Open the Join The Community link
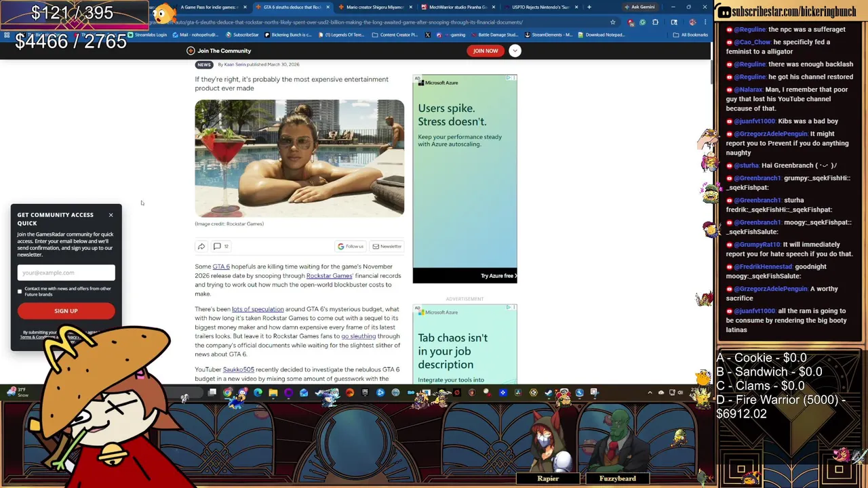868x488 pixels. pyautogui.click(x=219, y=51)
